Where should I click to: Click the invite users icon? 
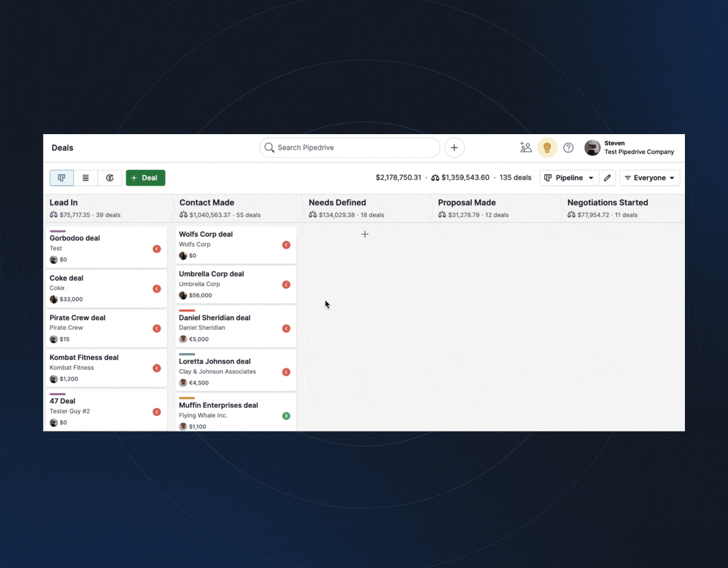point(525,147)
